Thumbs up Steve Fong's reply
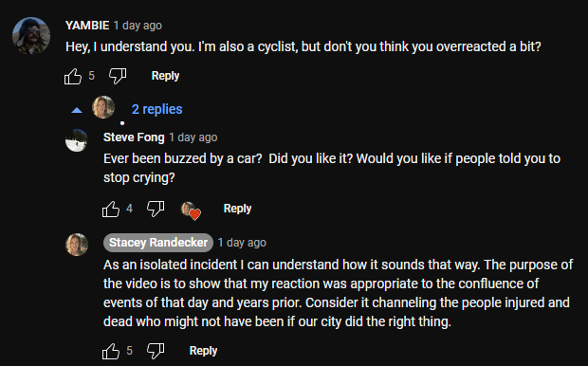The height and width of the screenshot is (366, 588). (x=111, y=209)
